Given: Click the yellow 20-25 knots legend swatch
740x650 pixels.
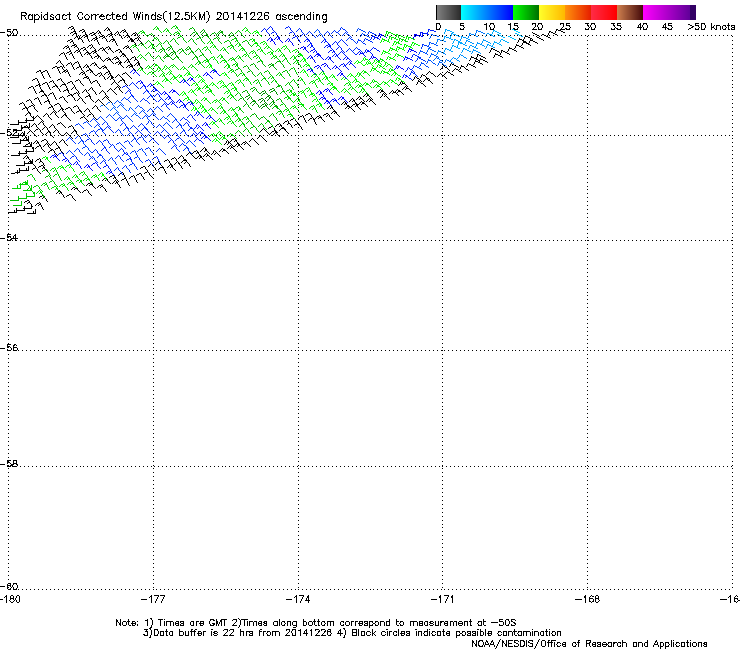Looking at the screenshot, I should tap(552, 12).
